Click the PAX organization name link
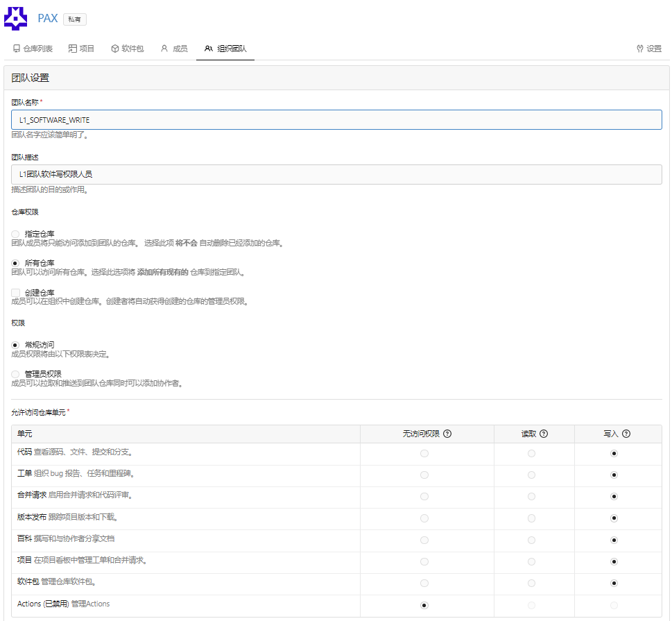This screenshot has height=621, width=672. (x=48, y=19)
